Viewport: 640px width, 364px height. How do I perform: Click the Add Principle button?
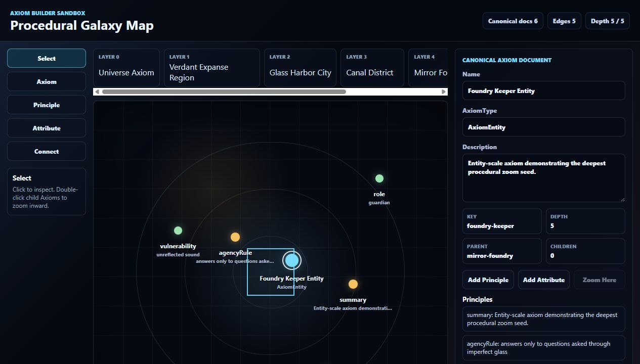tap(488, 280)
